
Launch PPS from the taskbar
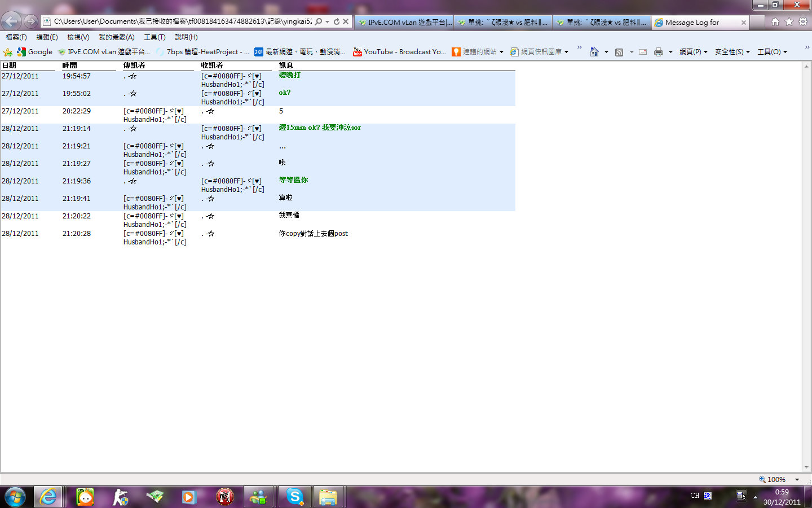[x=85, y=497]
